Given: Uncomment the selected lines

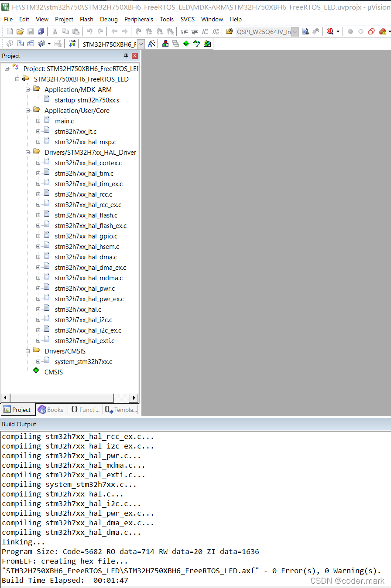Looking at the screenshot, I should 216,31.
